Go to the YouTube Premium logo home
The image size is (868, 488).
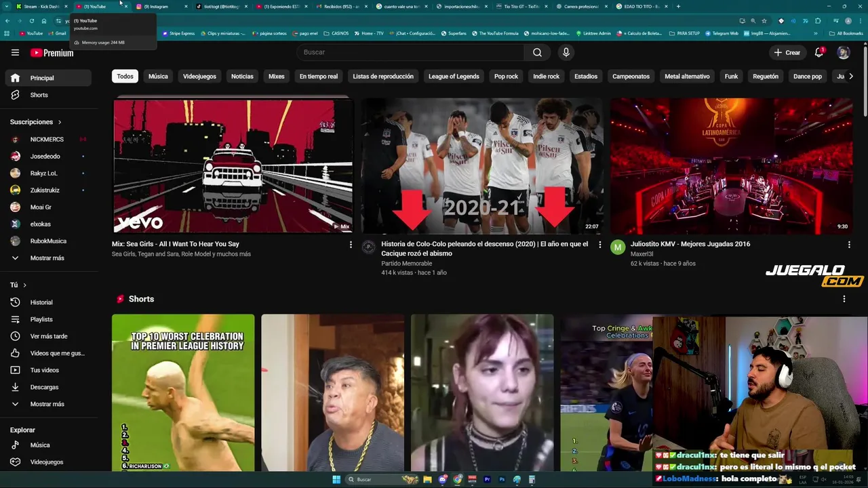tap(52, 53)
